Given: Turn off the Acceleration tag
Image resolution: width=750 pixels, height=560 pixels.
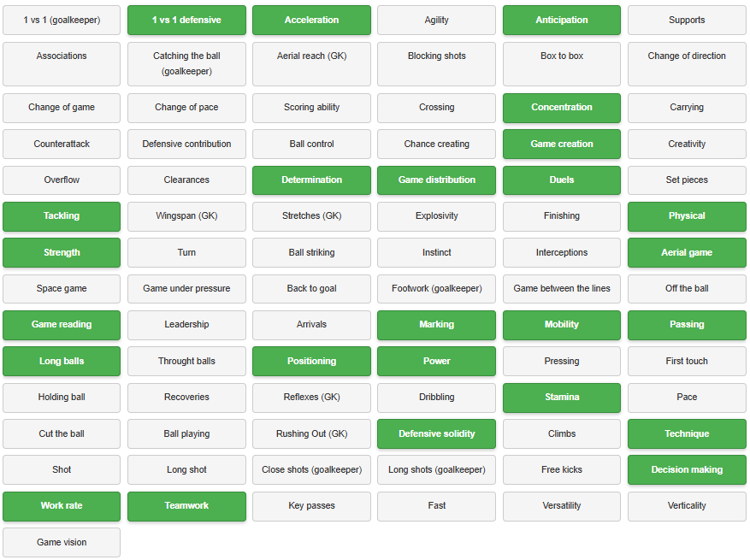Looking at the screenshot, I should coord(311,20).
